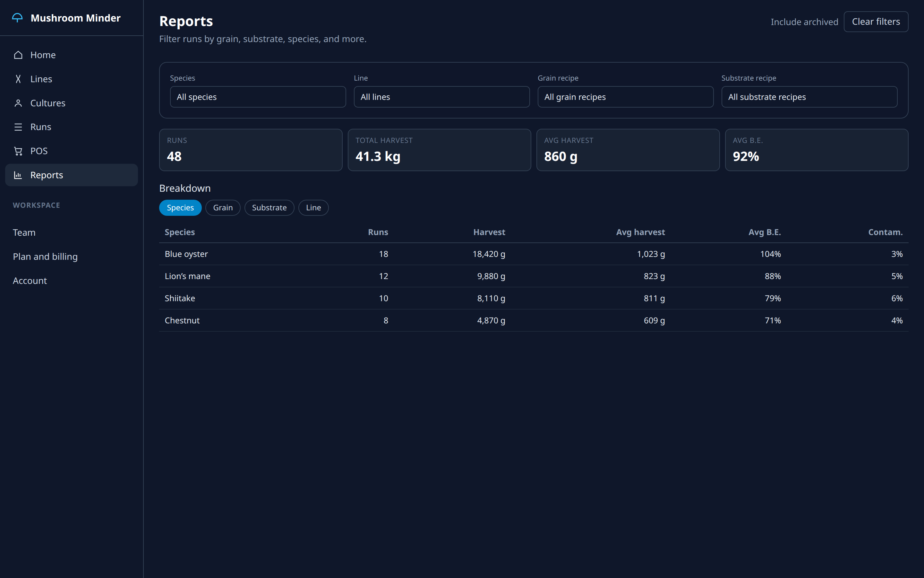Open POS in the sidebar
This screenshot has height=578, width=924.
point(72,151)
